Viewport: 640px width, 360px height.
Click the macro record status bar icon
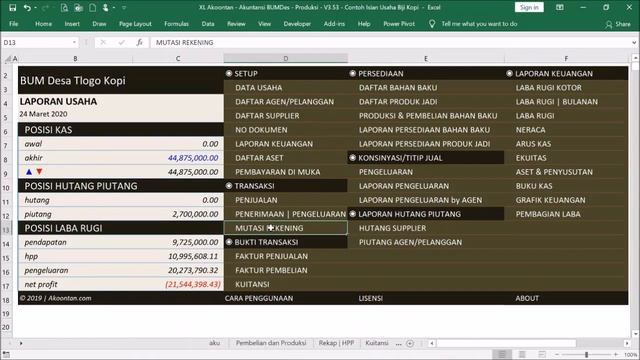click(x=6, y=355)
